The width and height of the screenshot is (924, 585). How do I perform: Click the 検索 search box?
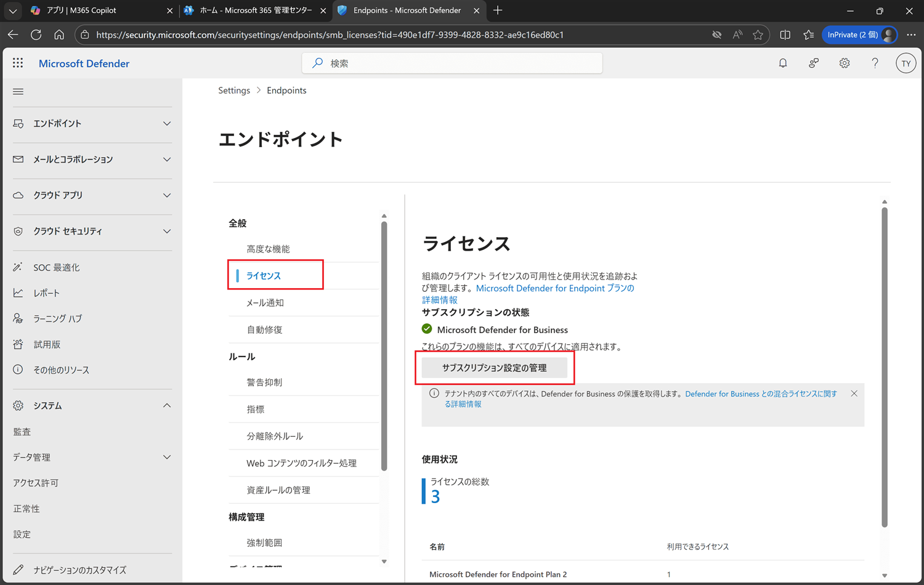(452, 63)
